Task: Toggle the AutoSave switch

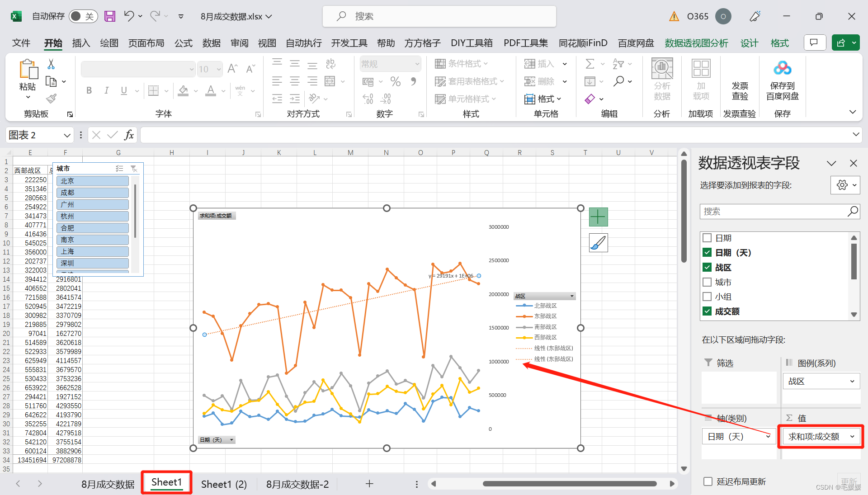Action: 84,16
